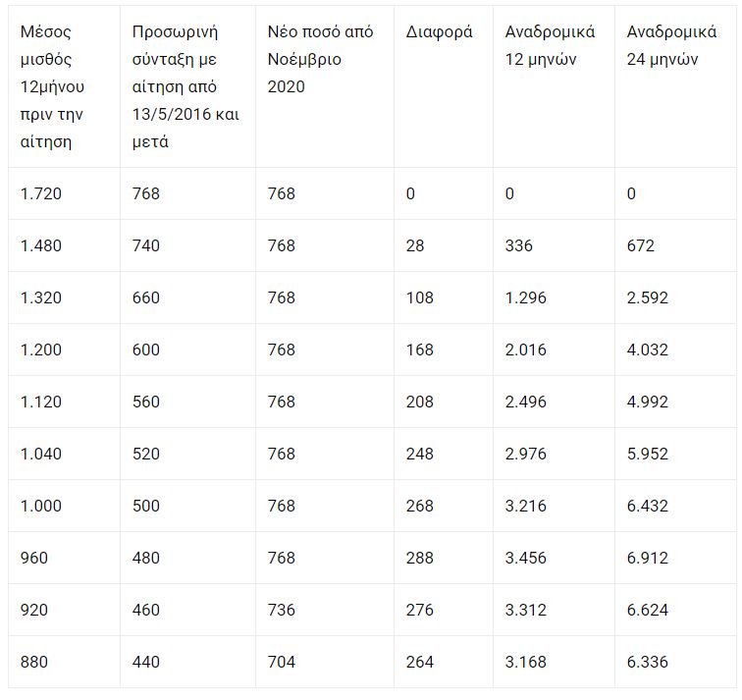Select the 'Αναδρομικά 12 μηνών' header cell
Viewport: 742px width, 700px height.
tap(550, 46)
